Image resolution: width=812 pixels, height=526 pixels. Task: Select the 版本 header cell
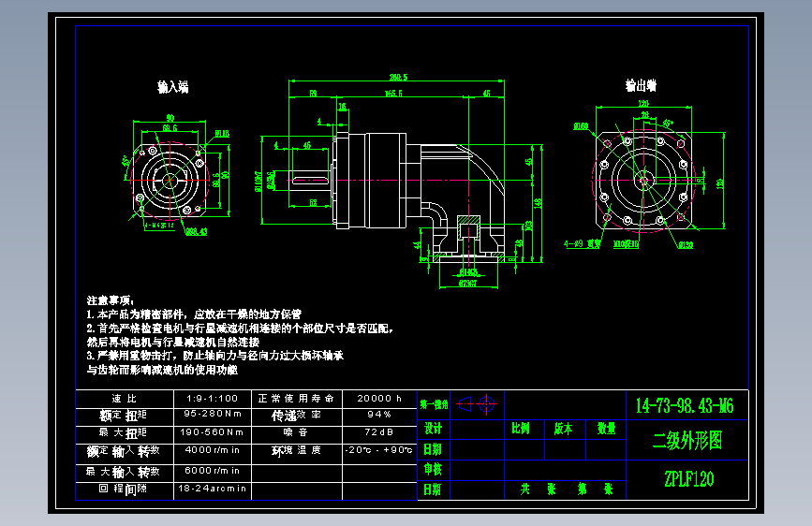(x=564, y=429)
